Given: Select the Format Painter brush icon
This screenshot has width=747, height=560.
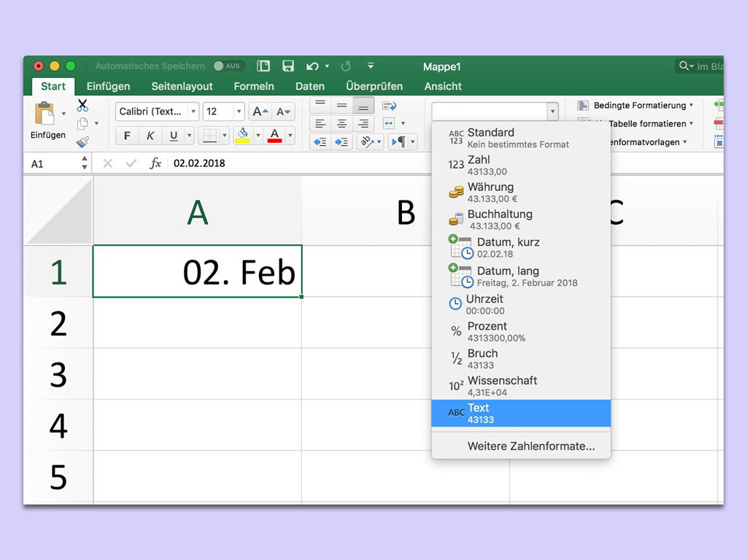Looking at the screenshot, I should click(x=82, y=141).
